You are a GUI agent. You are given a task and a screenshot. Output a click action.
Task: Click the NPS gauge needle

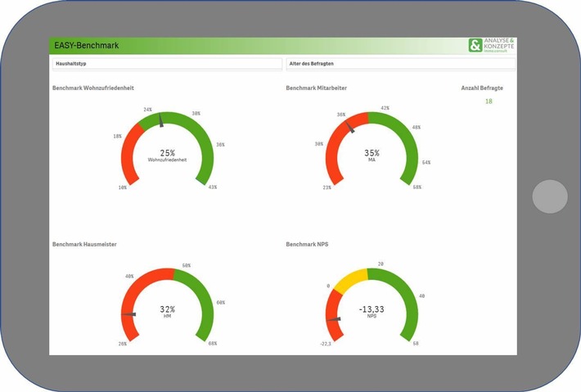[333, 319]
